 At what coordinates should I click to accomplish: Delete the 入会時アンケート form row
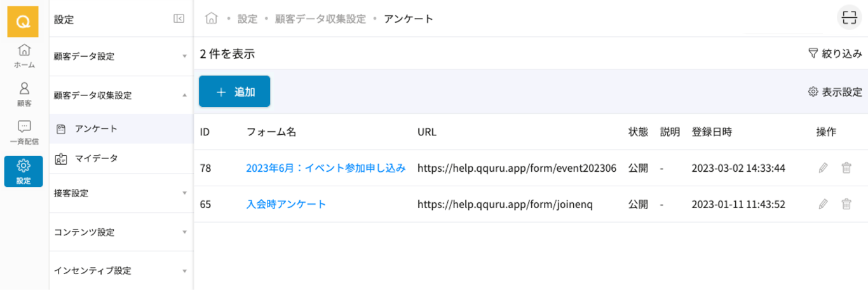click(x=846, y=204)
